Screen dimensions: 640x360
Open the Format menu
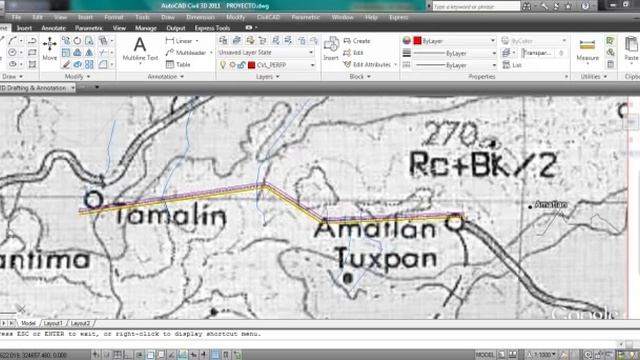pos(113,18)
